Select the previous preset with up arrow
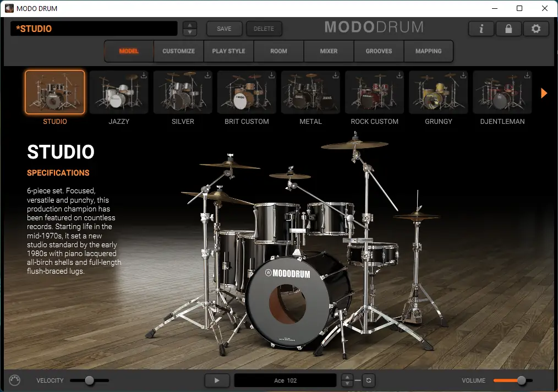Viewport: 558px width, 392px height. 190,25
